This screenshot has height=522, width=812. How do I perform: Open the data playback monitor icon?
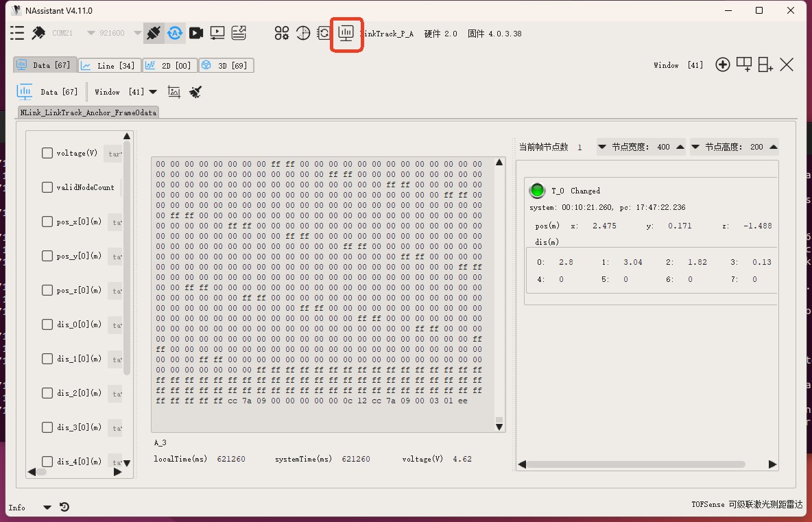coord(217,33)
